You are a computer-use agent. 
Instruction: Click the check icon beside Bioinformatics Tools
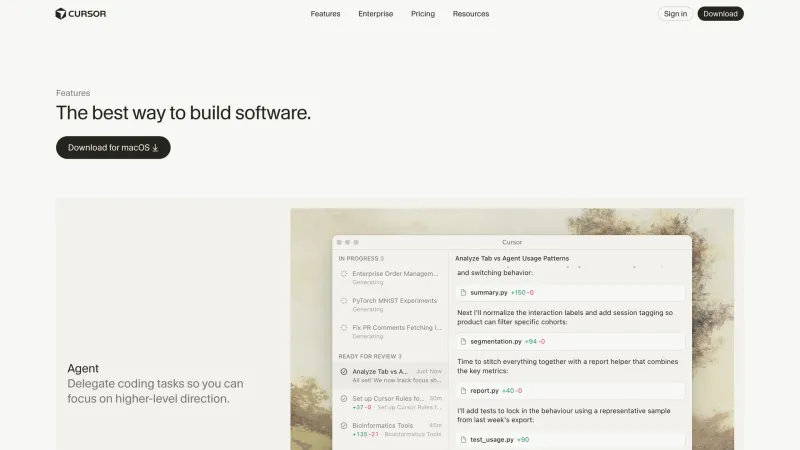[x=344, y=426]
